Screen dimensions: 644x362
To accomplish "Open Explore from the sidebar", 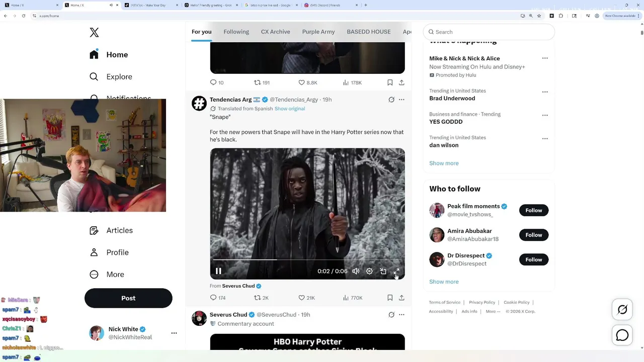I will pos(111,77).
